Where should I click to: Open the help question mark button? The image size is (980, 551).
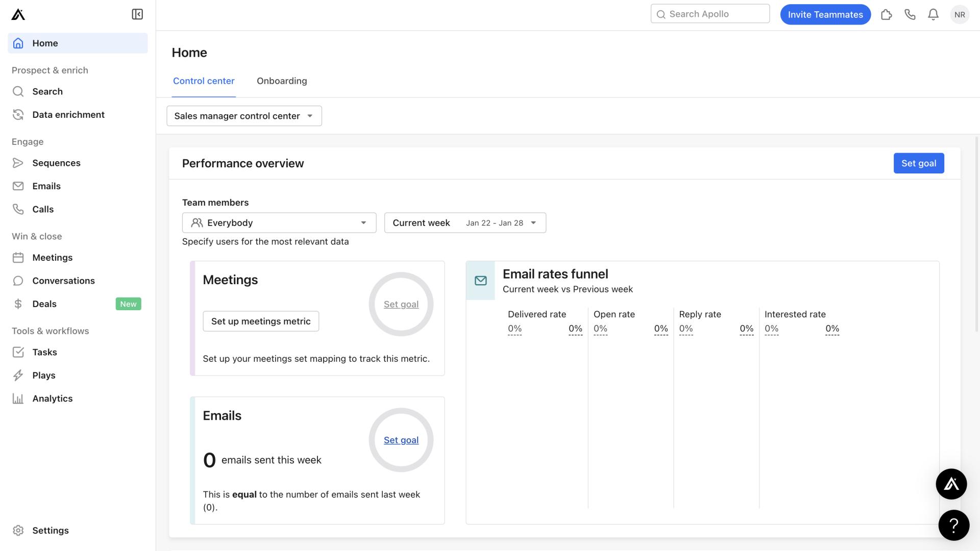[x=954, y=525]
